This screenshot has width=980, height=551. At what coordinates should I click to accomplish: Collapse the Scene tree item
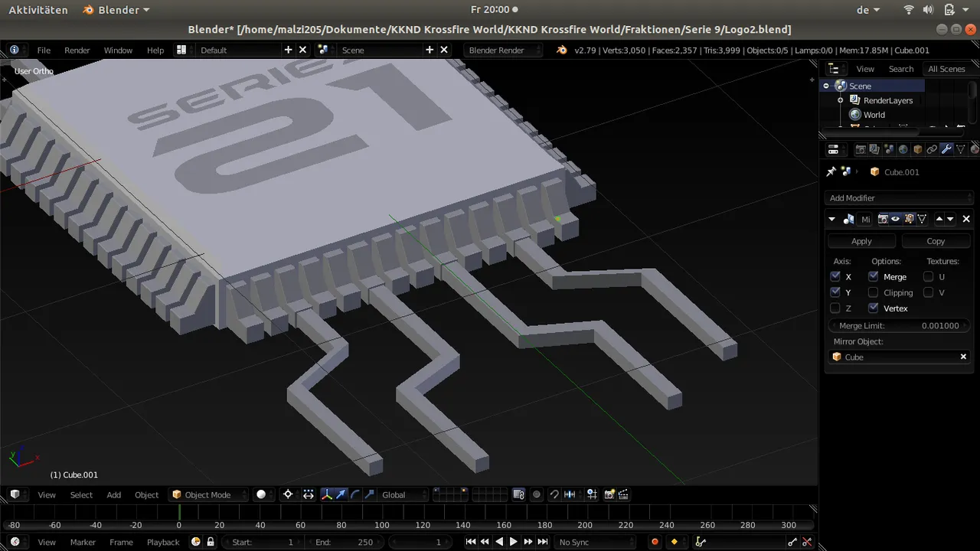pos(826,86)
